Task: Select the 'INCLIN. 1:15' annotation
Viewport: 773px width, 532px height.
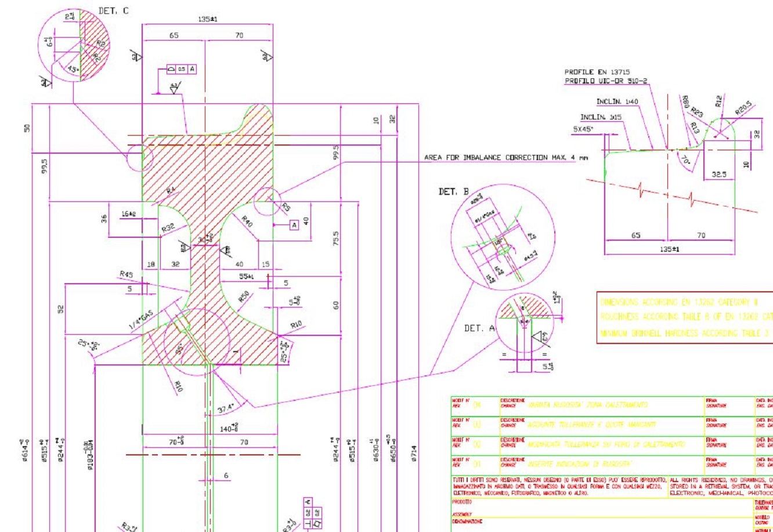Action: coord(601,117)
